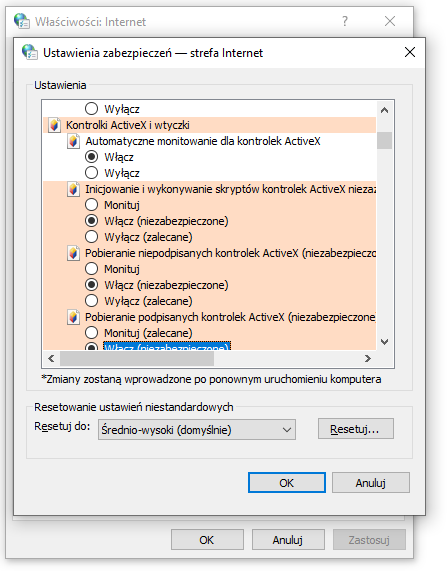Click the globe icon in Ustawienia zabezpieczeń title bar
Viewport: 447px width, 571px height.
(x=30, y=52)
